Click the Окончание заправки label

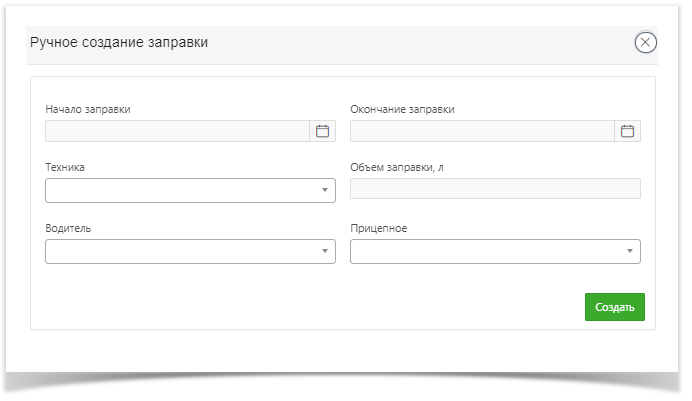[x=402, y=109]
